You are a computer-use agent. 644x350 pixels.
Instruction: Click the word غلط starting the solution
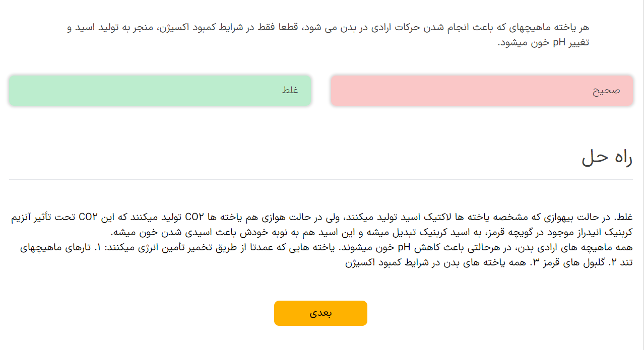click(623, 218)
